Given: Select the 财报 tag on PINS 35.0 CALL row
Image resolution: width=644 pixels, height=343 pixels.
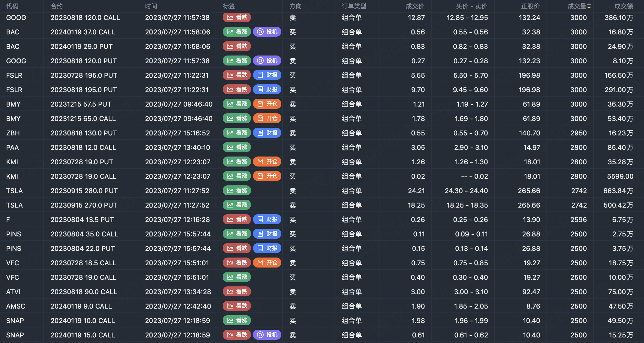Looking at the screenshot, I should (267, 234).
